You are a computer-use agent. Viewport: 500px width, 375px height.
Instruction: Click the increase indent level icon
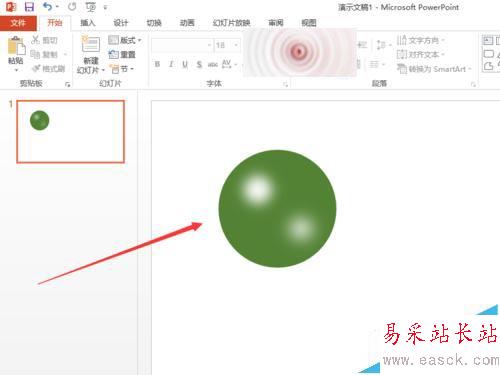click(362, 45)
